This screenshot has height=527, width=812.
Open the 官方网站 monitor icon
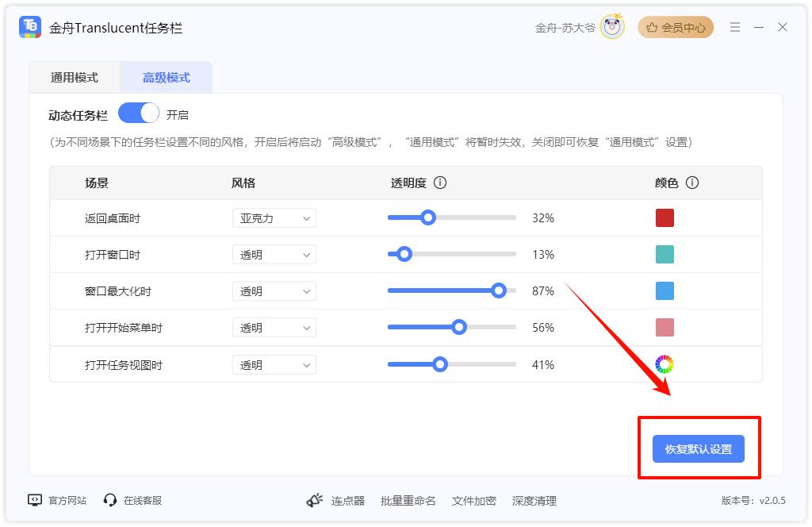pyautogui.click(x=35, y=500)
